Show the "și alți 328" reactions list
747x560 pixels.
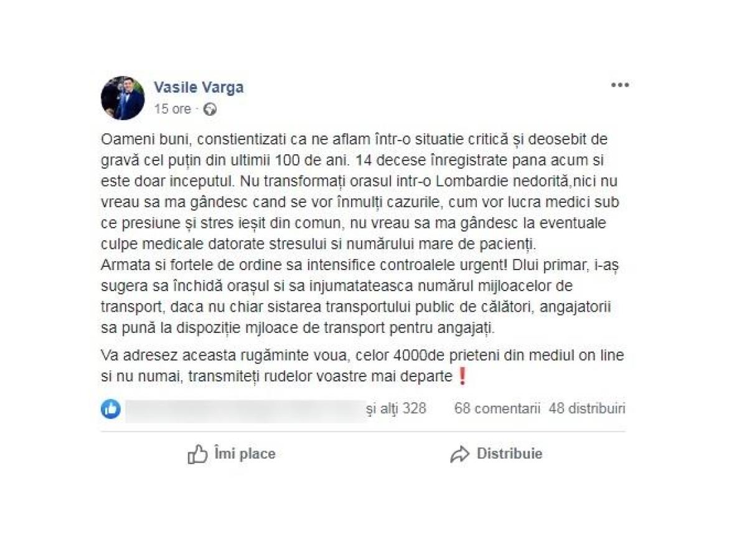click(397, 409)
